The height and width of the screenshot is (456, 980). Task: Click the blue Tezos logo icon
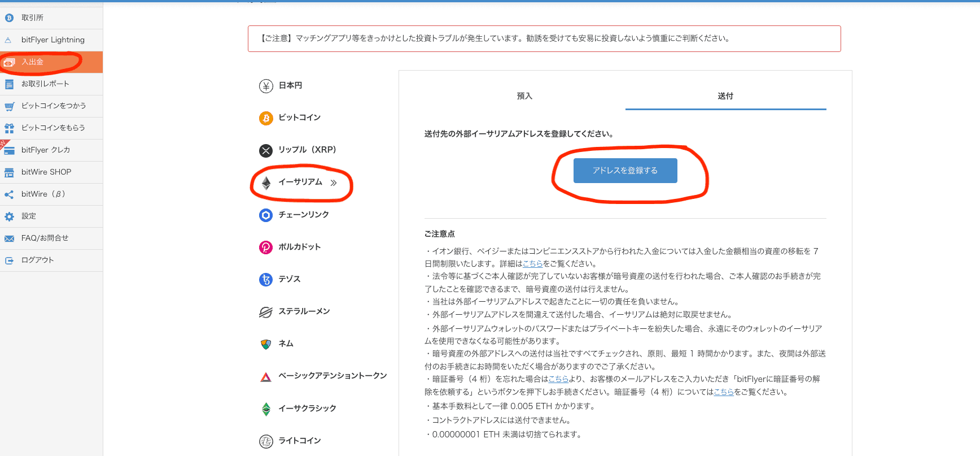266,280
